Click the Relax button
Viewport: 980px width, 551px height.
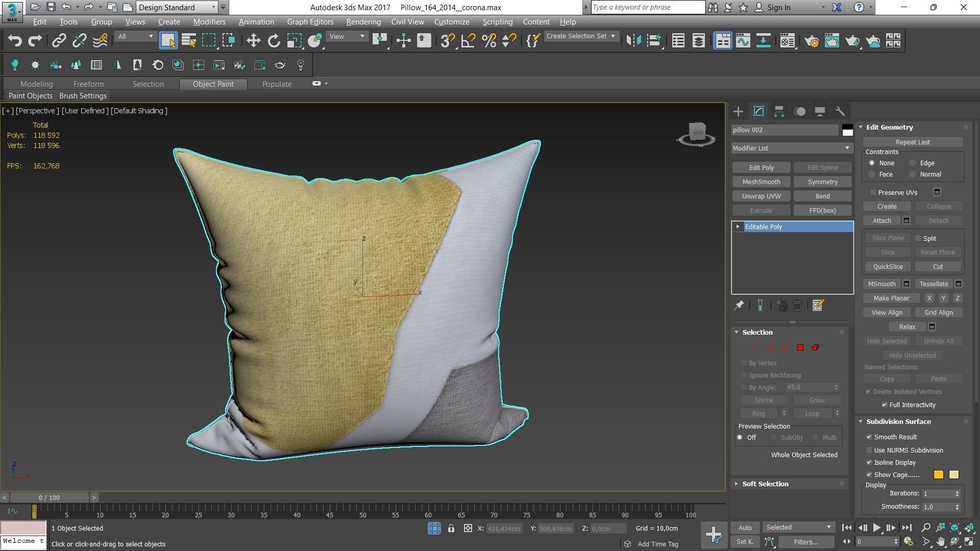coord(907,327)
